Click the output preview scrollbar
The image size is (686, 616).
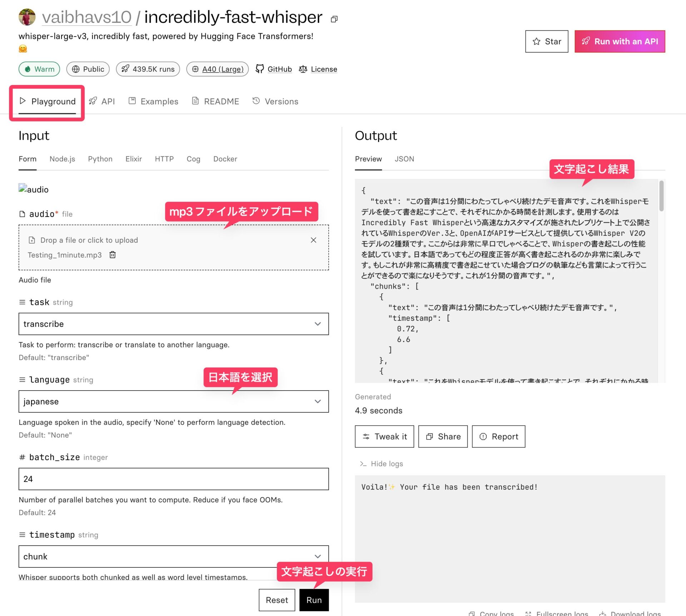tap(661, 197)
